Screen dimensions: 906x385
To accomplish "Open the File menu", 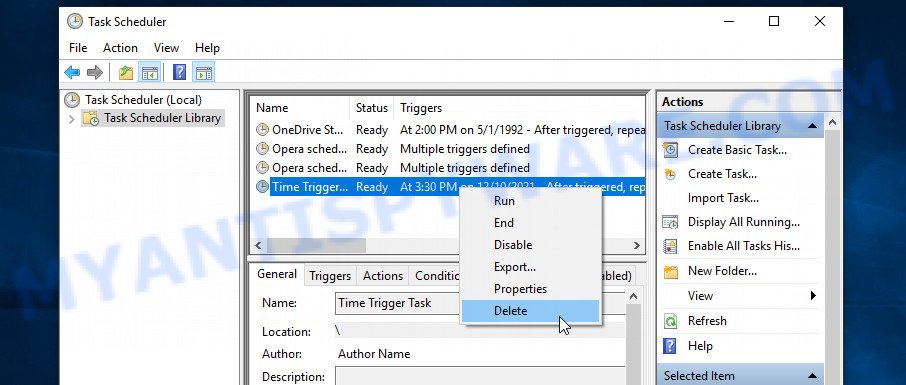I will (78, 47).
